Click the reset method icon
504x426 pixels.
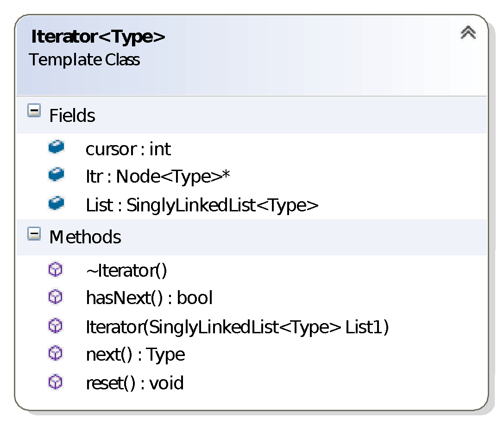pos(55,382)
